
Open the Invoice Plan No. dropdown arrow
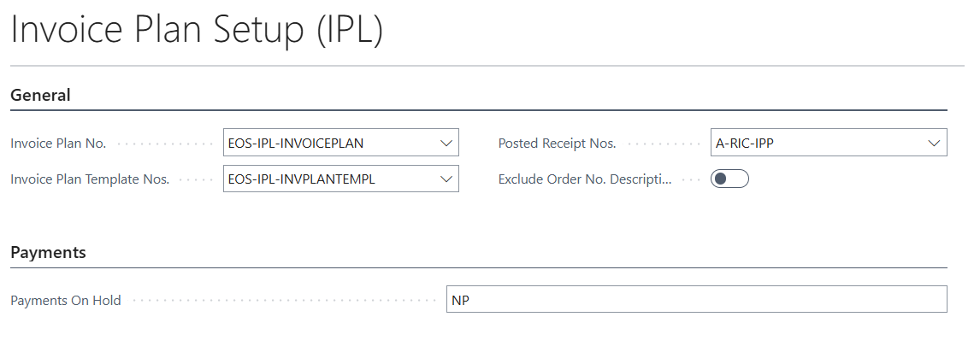[446, 144]
